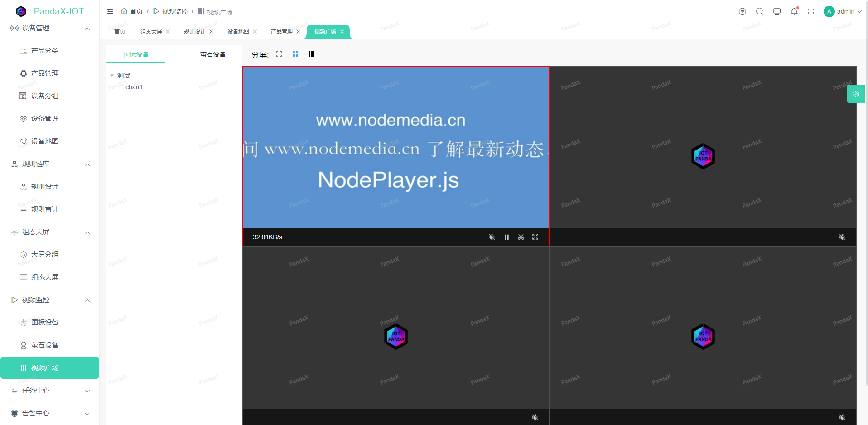Viewport: 868px width, 425px height.
Task: Expand the playing video to fullscreen
Action: (x=535, y=237)
